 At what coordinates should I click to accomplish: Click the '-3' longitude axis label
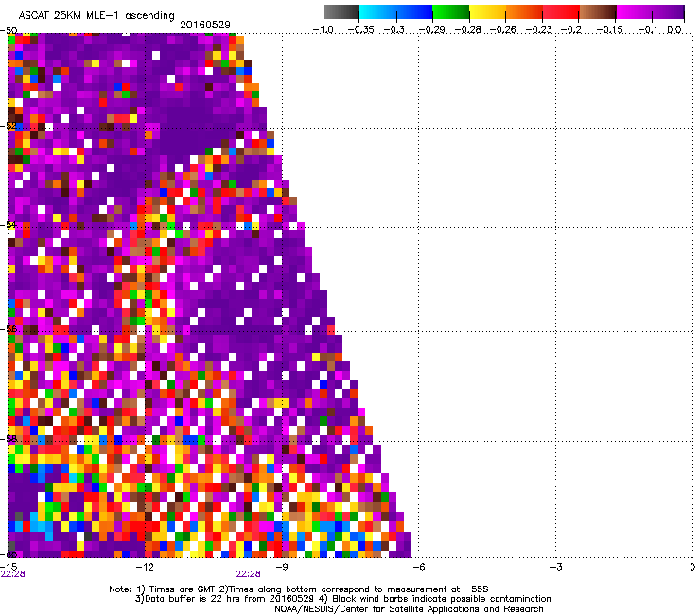(x=555, y=567)
